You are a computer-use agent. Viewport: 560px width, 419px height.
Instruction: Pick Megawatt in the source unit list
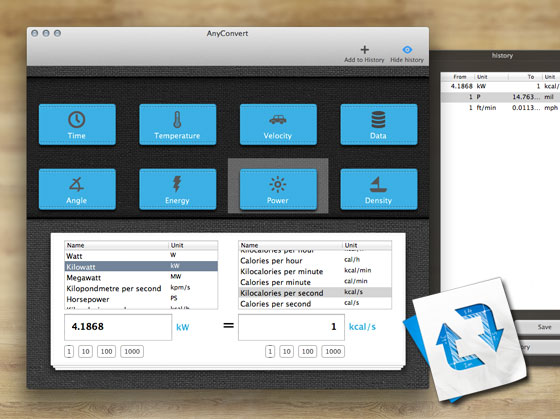141,278
